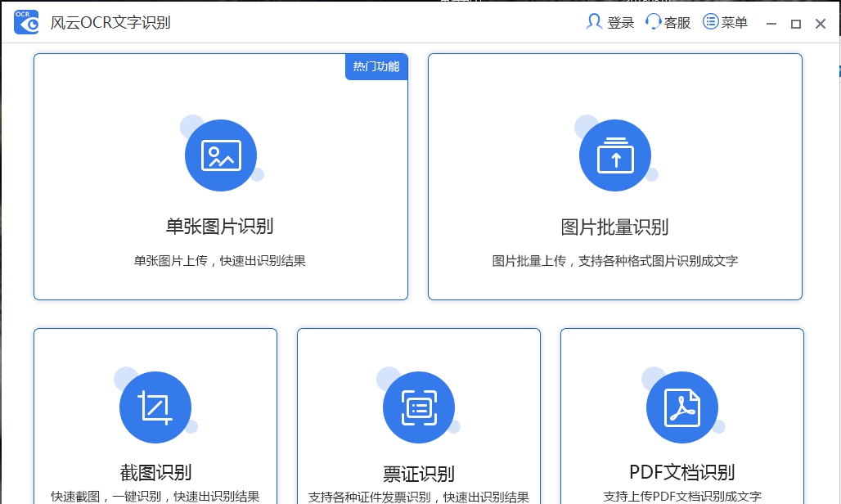Click the window restore button
Screen dimensions: 841x504
tap(795, 24)
